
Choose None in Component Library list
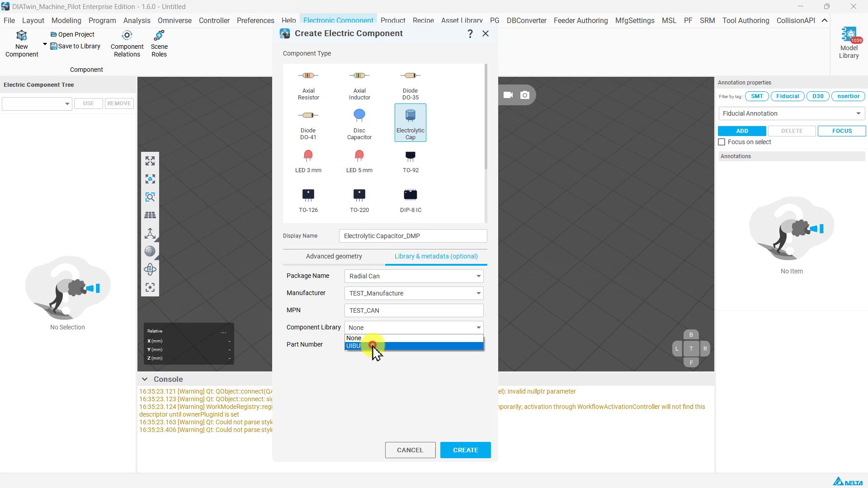(x=414, y=338)
